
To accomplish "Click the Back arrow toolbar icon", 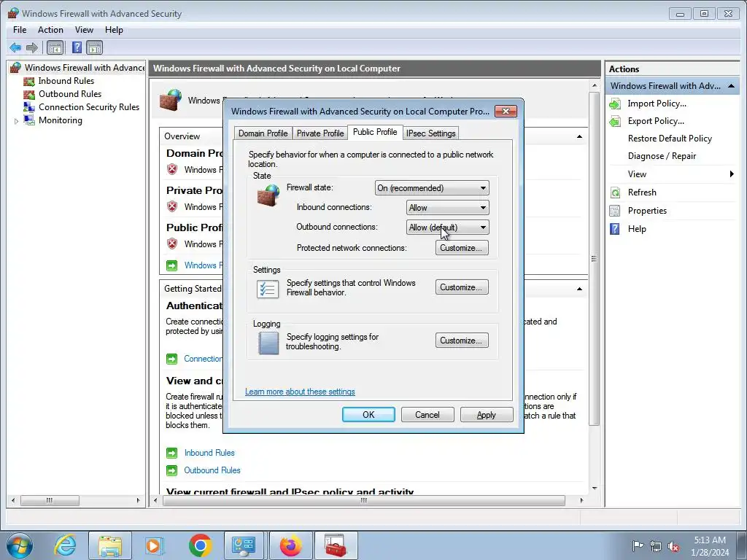I will (x=15, y=47).
